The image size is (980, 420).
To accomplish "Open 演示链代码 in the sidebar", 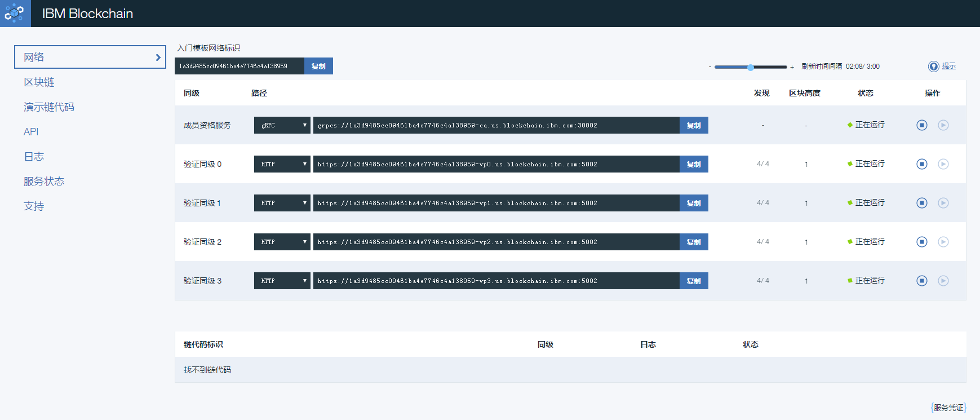I will pyautogui.click(x=49, y=107).
